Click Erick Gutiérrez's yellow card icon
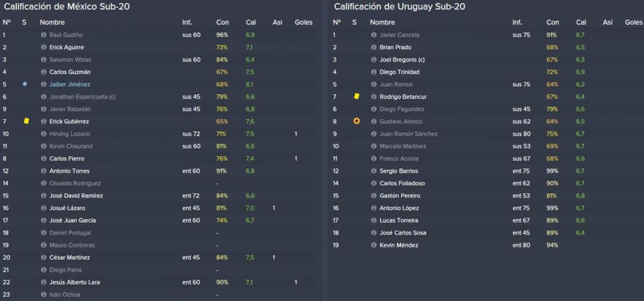 coord(26,121)
